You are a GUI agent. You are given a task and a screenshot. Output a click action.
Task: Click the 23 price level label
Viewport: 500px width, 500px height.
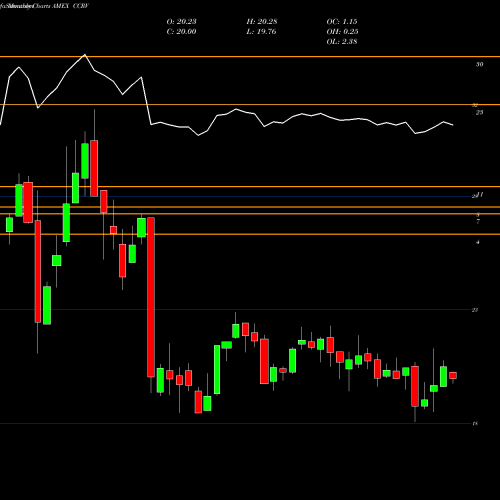click(x=475, y=310)
